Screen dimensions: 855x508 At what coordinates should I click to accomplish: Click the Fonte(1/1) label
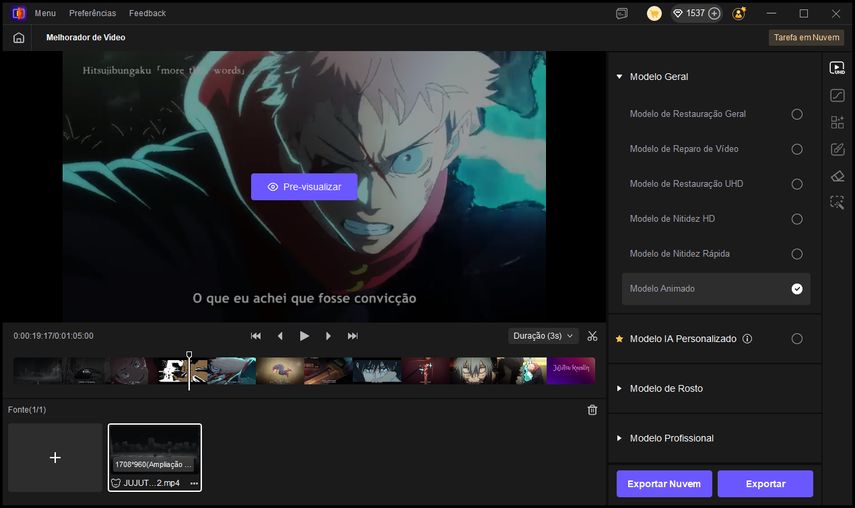(x=27, y=410)
